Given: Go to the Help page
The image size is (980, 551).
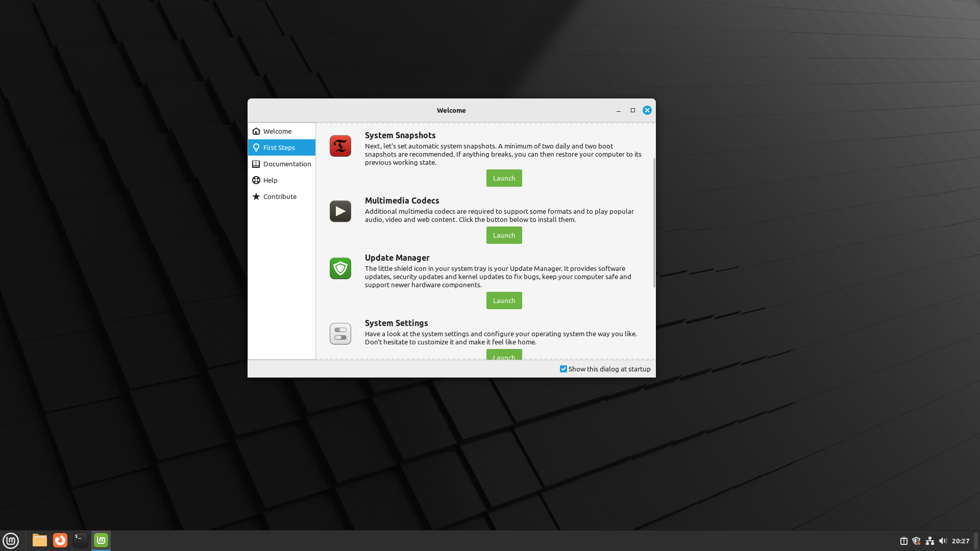Looking at the screenshot, I should [282, 180].
